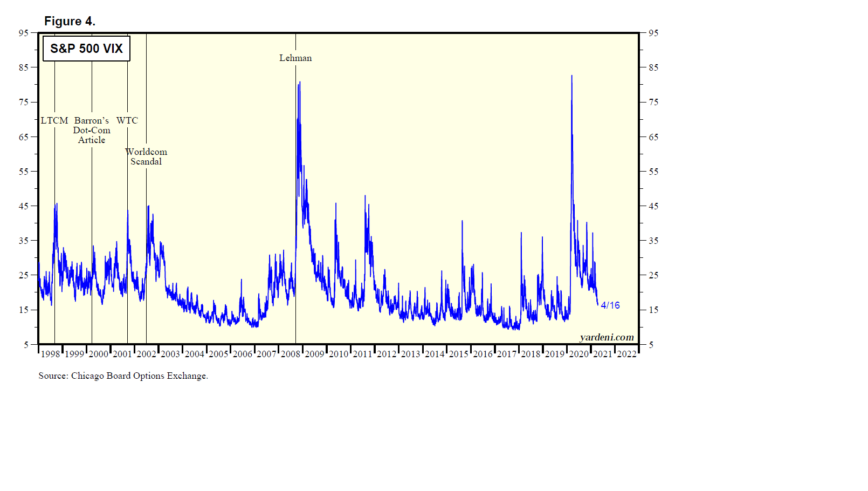Open the yardeni.com watermark link
868x491 pixels.
[607, 337]
